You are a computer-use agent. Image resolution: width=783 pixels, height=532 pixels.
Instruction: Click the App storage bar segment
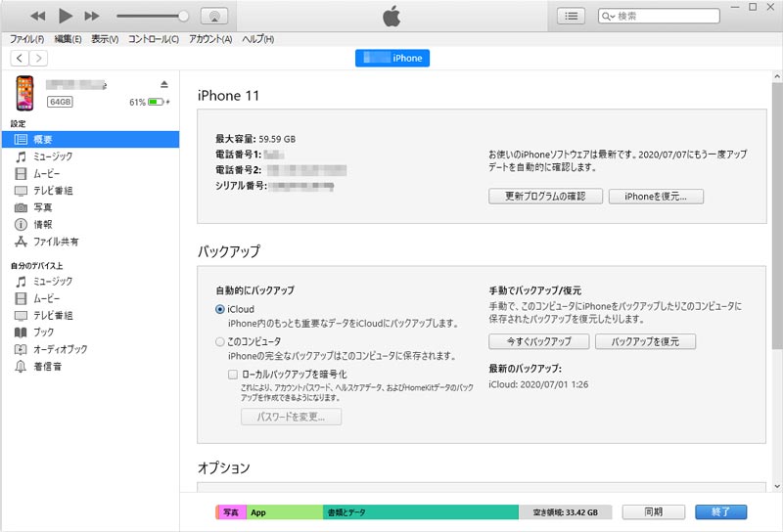(x=285, y=512)
